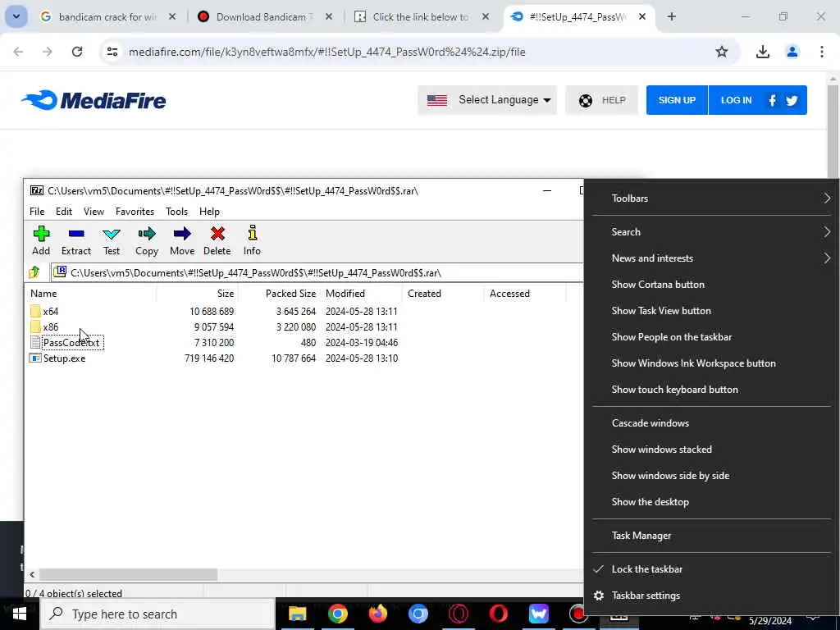The height and width of the screenshot is (630, 840).
Task: Open the Tools menu
Action: pyautogui.click(x=177, y=212)
